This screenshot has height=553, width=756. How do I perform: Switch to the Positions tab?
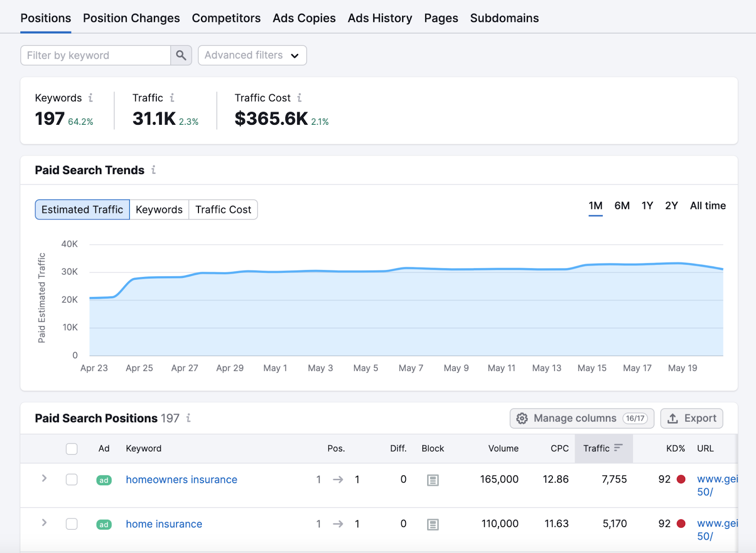(x=46, y=18)
